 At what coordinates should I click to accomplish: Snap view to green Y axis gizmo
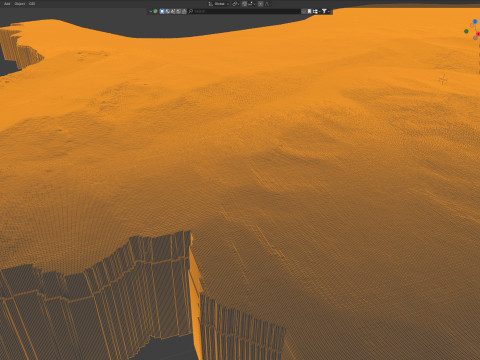click(x=466, y=31)
